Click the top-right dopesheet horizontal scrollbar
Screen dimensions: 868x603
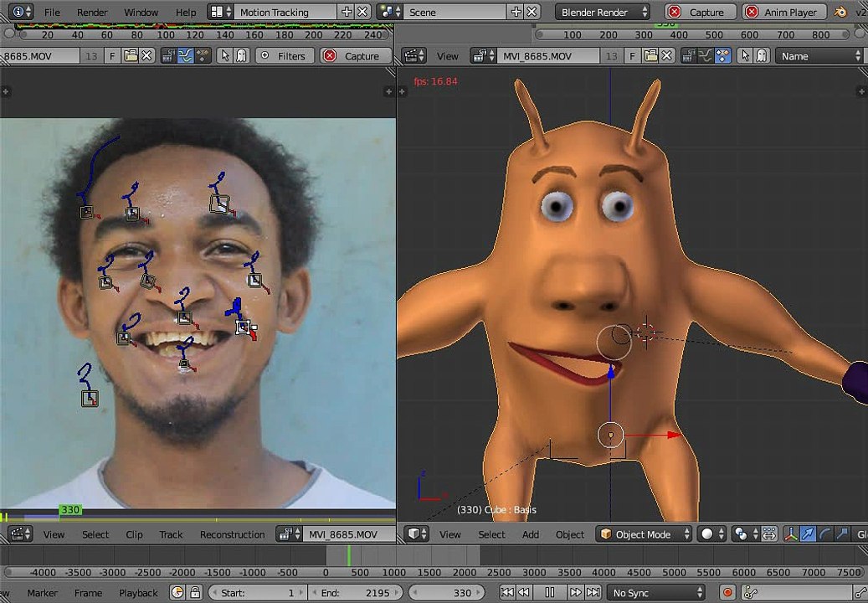(691, 34)
